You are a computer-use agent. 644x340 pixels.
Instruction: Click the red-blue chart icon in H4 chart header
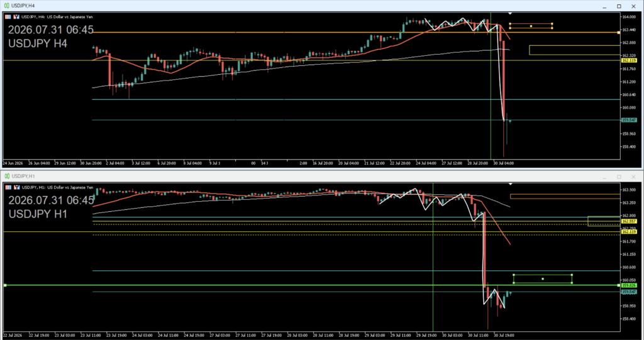pyautogui.click(x=16, y=17)
